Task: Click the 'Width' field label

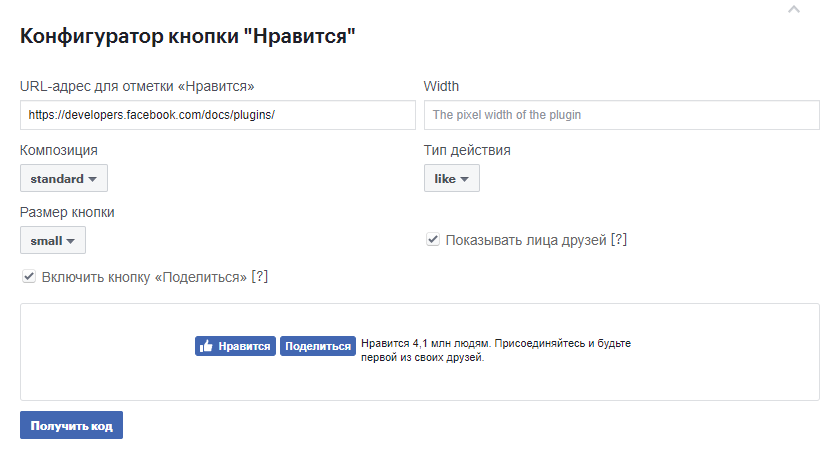Action: [441, 86]
